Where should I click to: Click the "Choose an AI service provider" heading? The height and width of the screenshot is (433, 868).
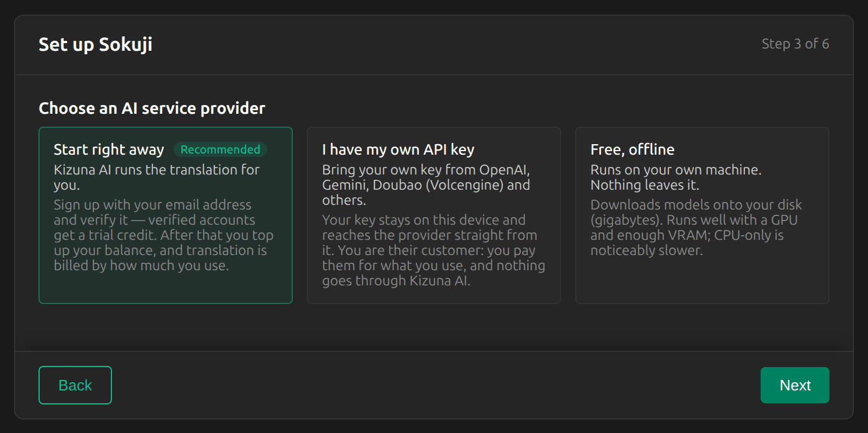tap(152, 109)
